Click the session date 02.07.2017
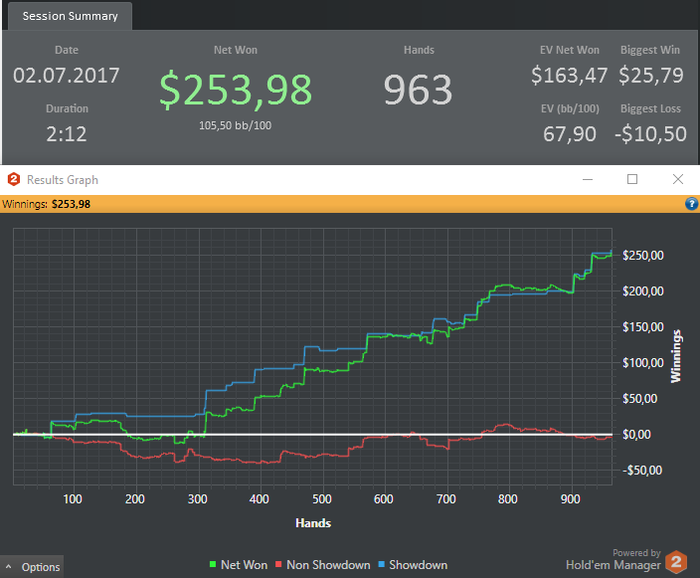 [67, 75]
